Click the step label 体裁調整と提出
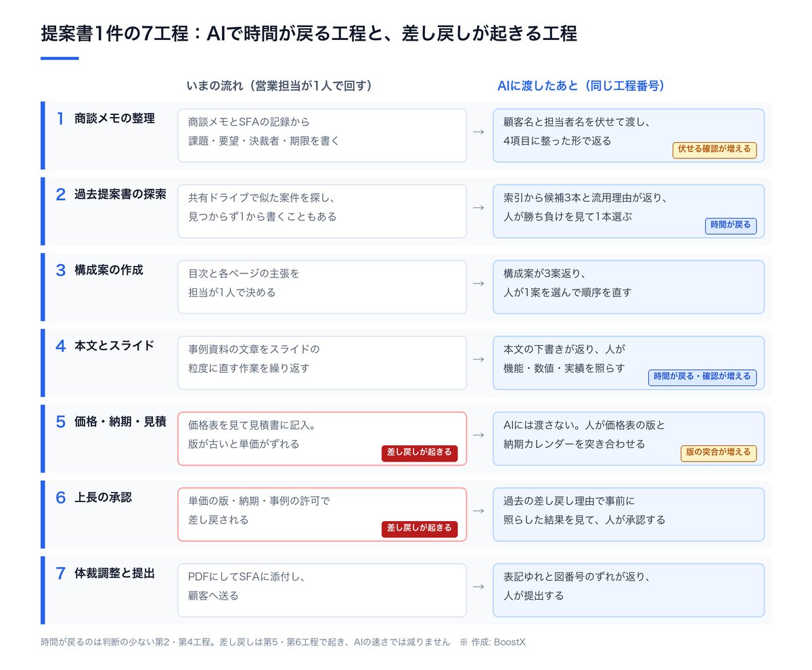 [114, 574]
